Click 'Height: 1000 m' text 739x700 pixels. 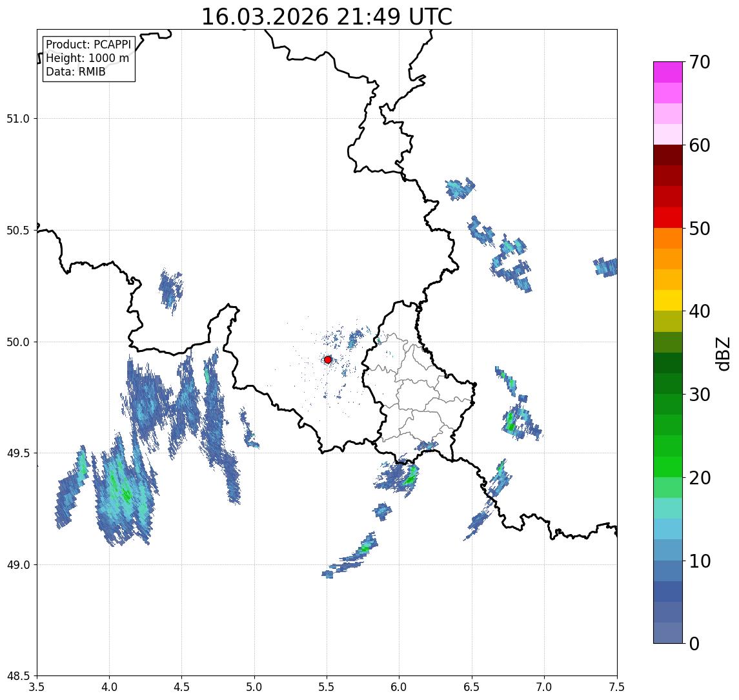(87, 58)
